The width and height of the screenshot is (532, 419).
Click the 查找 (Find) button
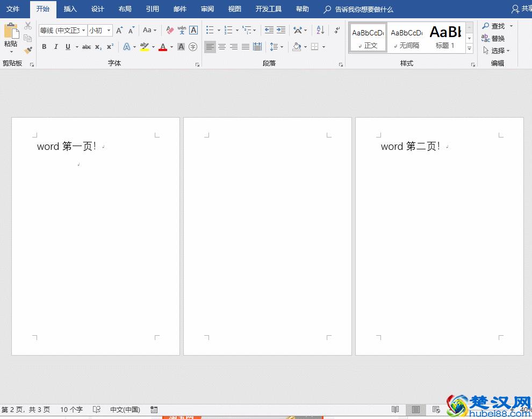(495, 26)
